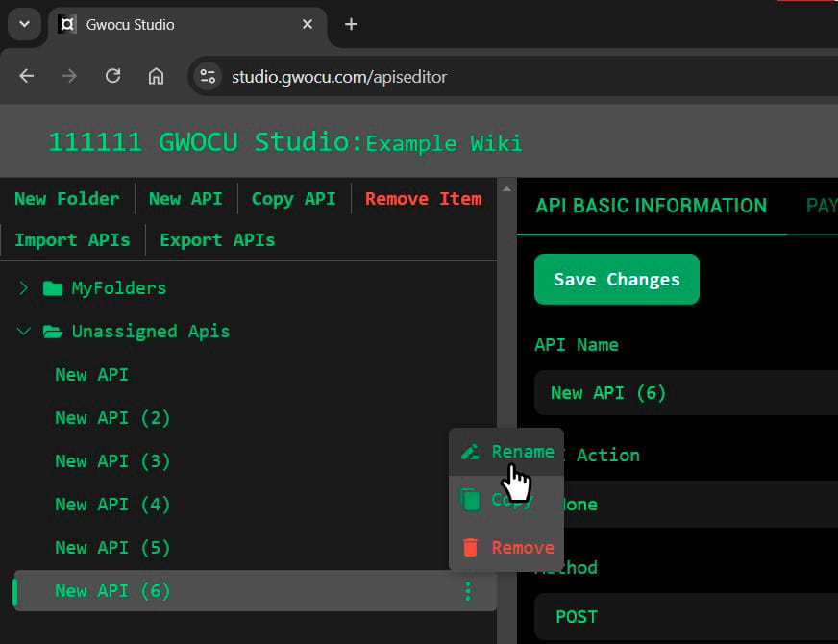Click Import APIs
The image size is (838, 644).
coord(72,240)
